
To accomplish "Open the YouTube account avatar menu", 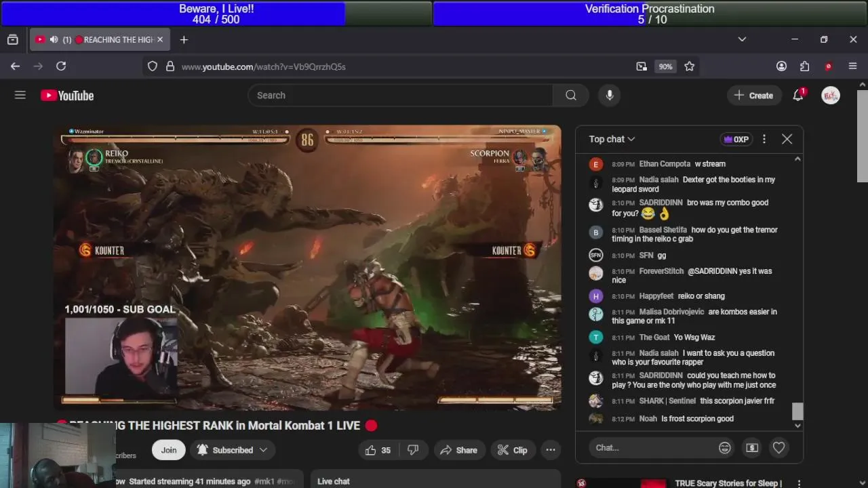I will (x=831, y=96).
